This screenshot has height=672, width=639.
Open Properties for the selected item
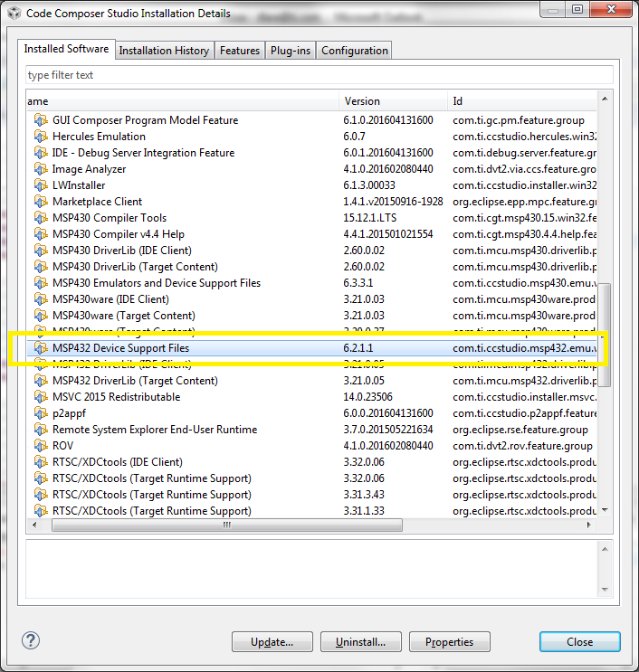[450, 641]
